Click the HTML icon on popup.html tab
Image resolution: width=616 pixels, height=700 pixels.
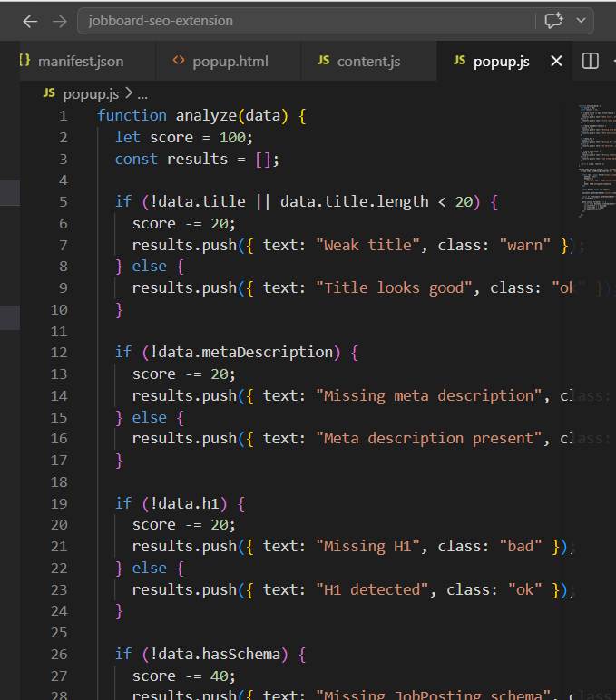[x=179, y=62]
